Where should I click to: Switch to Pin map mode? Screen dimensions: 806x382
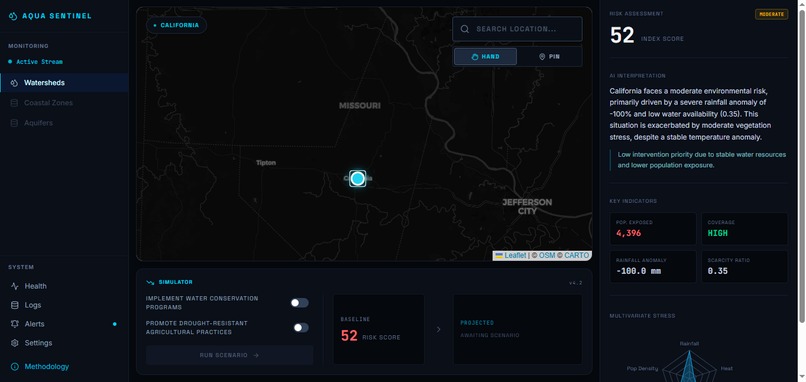tap(549, 57)
